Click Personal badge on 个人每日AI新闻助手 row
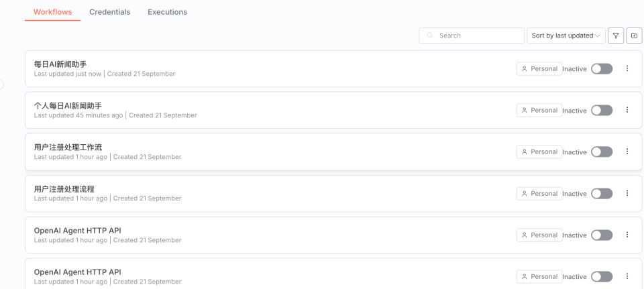The height and width of the screenshot is (289, 644). coord(539,110)
